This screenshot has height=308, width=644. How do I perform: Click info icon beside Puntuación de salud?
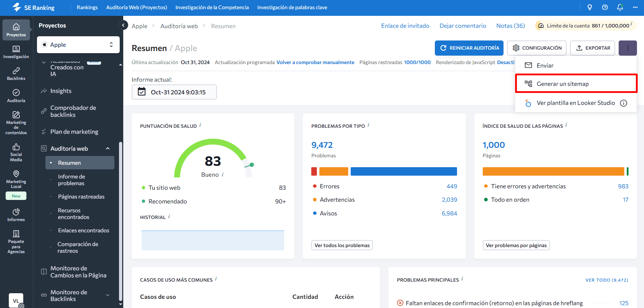pyautogui.click(x=200, y=125)
